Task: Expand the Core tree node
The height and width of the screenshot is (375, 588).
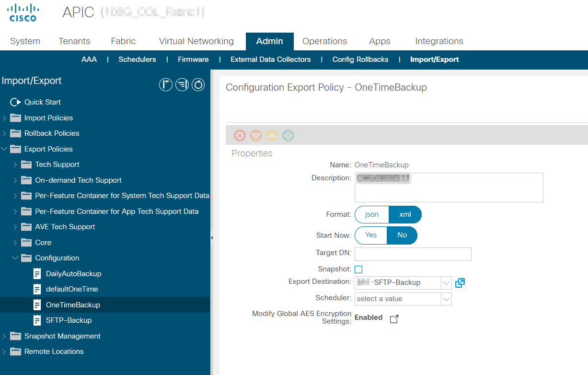Action: tap(15, 243)
